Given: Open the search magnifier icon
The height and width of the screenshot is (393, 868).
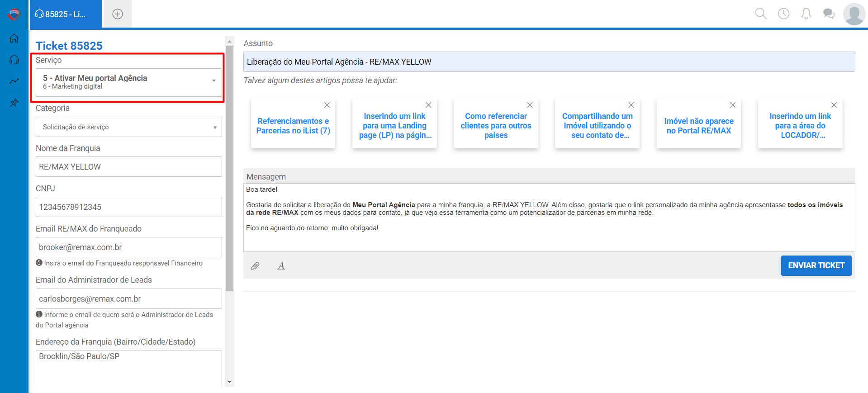Looking at the screenshot, I should tap(761, 14).
